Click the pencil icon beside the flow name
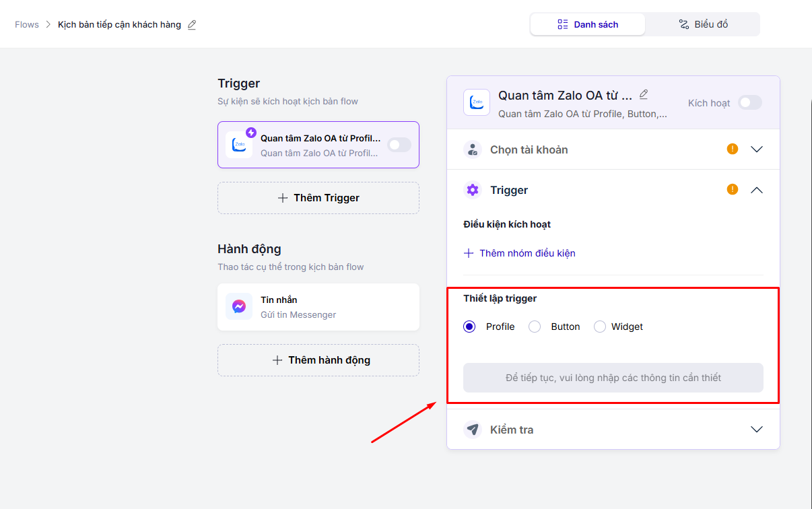This screenshot has width=812, height=509. (192, 25)
